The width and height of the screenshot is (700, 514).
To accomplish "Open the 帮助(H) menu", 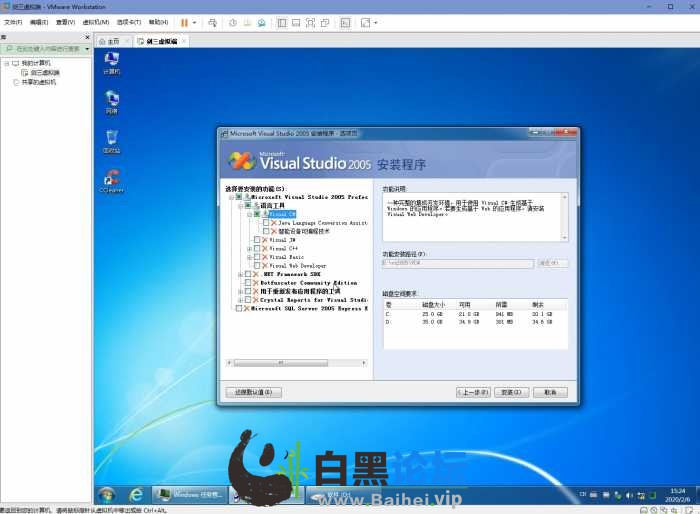I will coord(158,22).
